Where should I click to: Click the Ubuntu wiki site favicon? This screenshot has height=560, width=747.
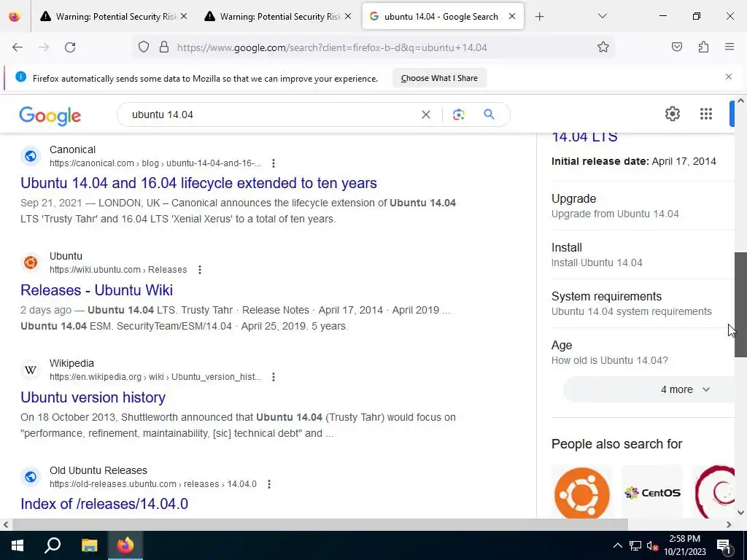[31, 262]
